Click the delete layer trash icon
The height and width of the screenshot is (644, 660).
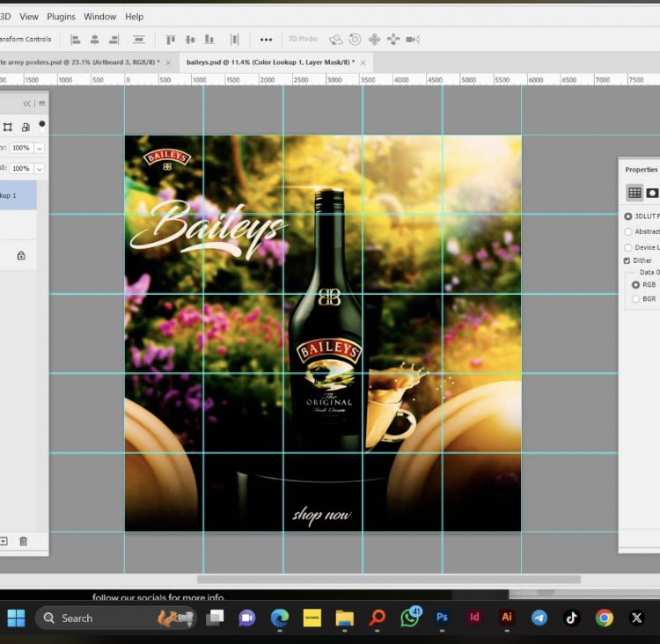(x=24, y=541)
